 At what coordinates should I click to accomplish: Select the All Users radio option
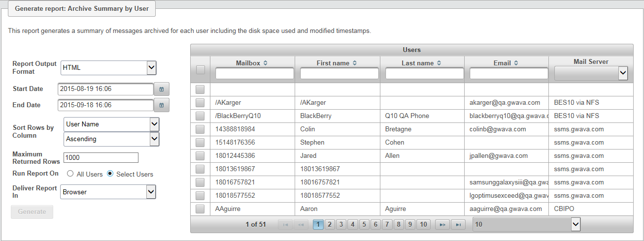70,174
